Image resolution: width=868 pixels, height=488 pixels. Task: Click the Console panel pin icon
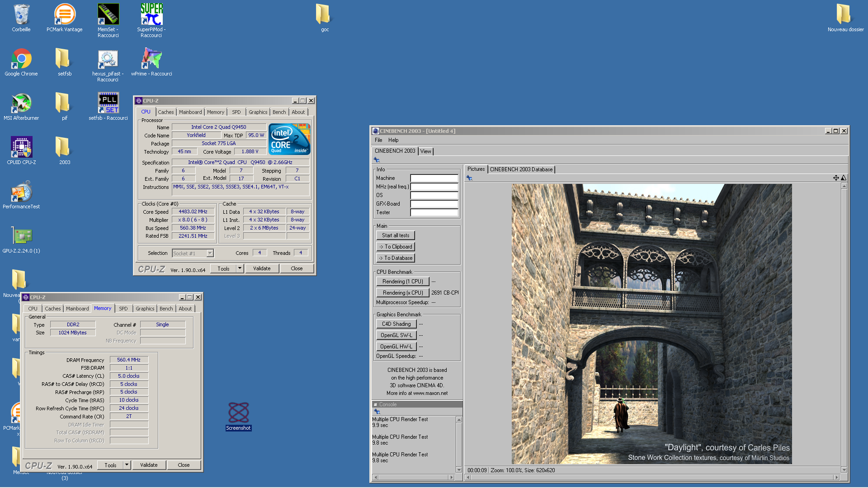coord(377,412)
